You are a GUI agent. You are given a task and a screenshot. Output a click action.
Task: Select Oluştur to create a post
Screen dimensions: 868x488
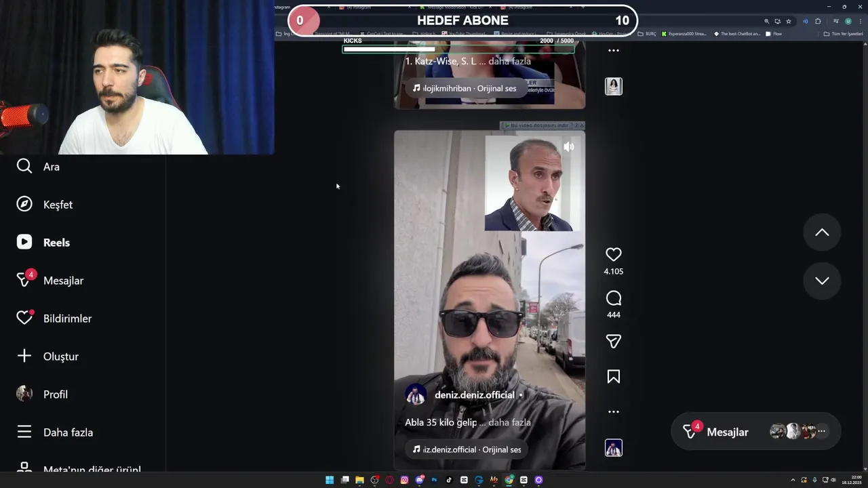pos(47,356)
